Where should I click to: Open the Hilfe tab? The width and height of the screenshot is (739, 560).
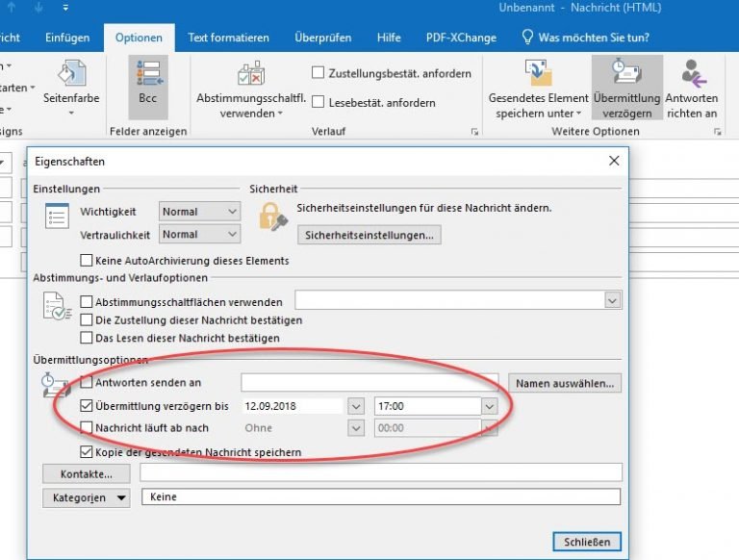(389, 38)
